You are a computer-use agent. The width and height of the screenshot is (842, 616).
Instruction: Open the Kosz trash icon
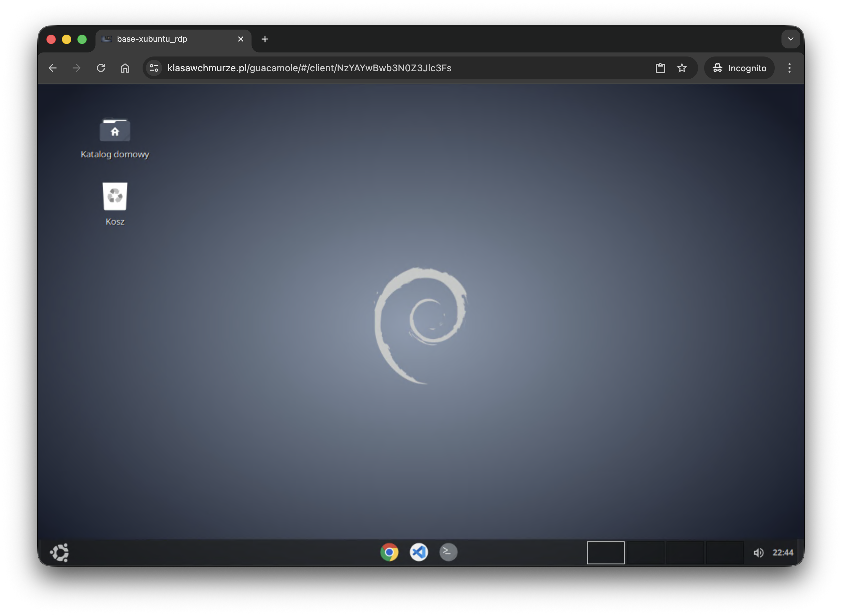114,196
